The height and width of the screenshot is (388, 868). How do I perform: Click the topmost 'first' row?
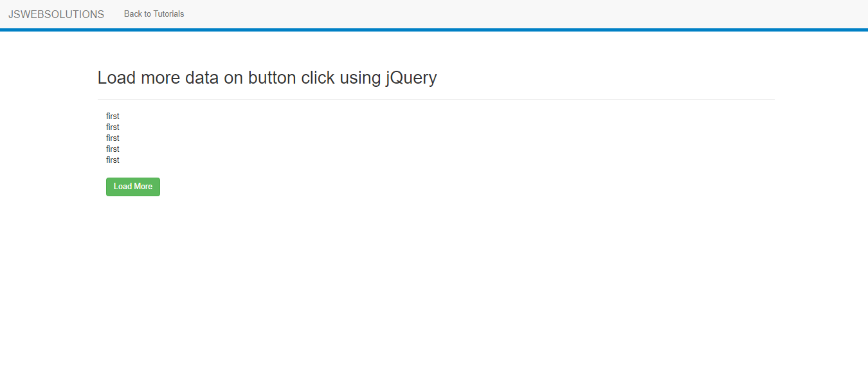tap(113, 116)
